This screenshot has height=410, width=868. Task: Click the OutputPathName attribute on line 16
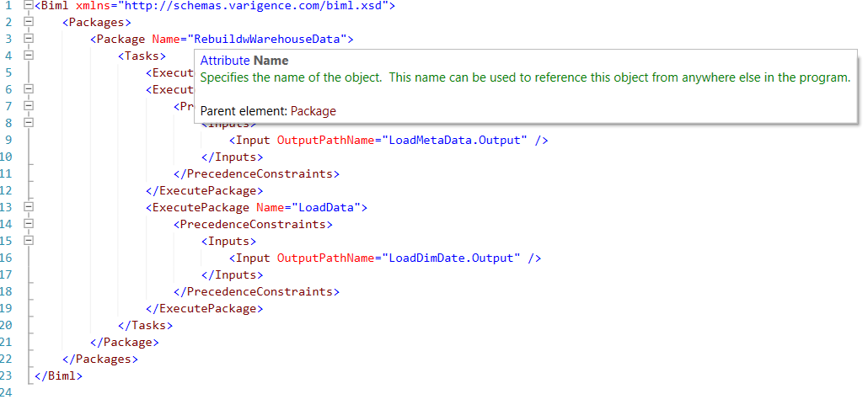(x=325, y=258)
